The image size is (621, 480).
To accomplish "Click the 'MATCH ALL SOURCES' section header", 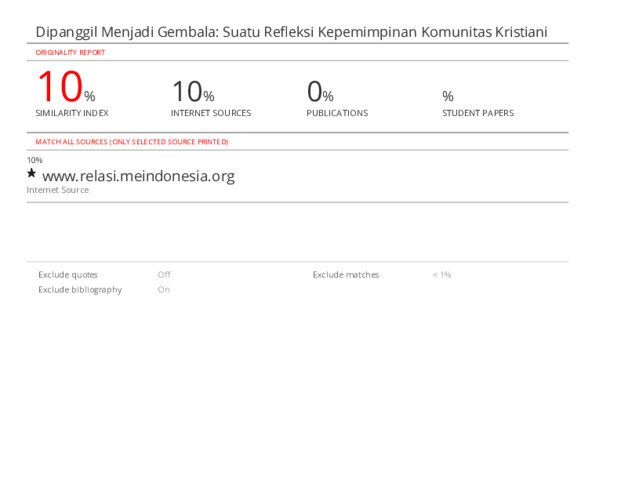I will (132, 142).
